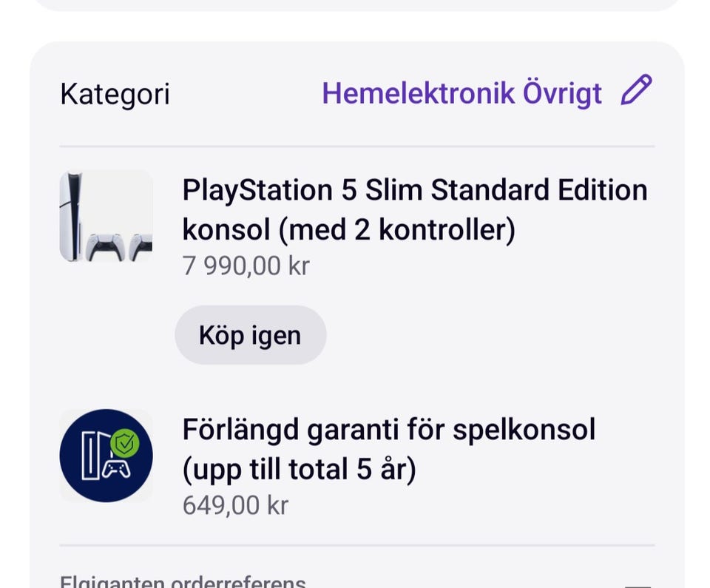Screen dimensions: 710x588
Task: Select the "konsol (med 2 kontroller)" text line
Action: [x=348, y=231]
